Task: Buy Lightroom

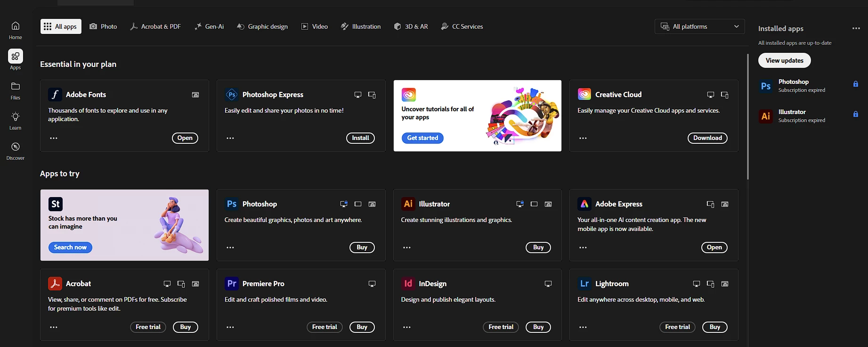Action: click(715, 327)
